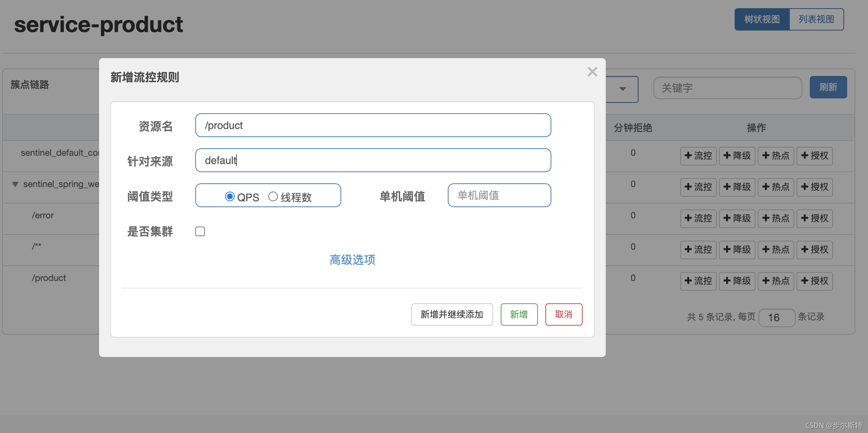Focus the 单机阈值 input field
The image size is (868, 433).
tap(499, 195)
